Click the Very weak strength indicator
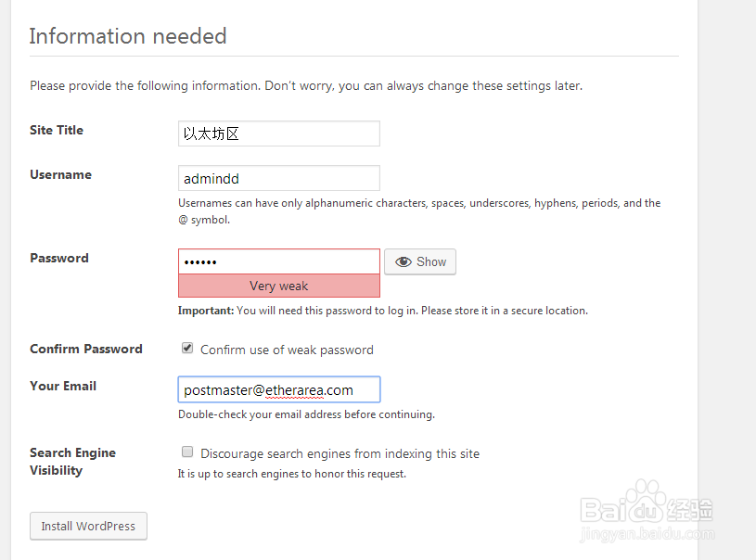Image resolution: width=756 pixels, height=560 pixels. click(278, 286)
